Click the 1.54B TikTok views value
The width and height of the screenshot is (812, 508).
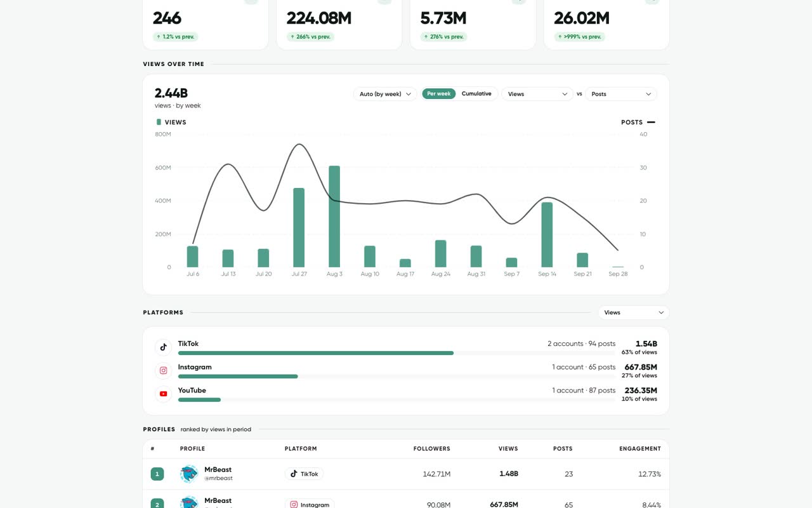click(646, 344)
